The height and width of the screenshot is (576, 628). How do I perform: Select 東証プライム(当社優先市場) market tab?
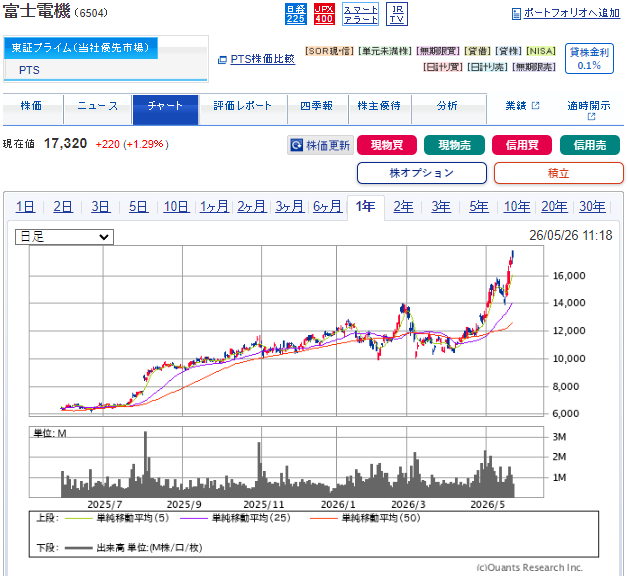click(81, 48)
